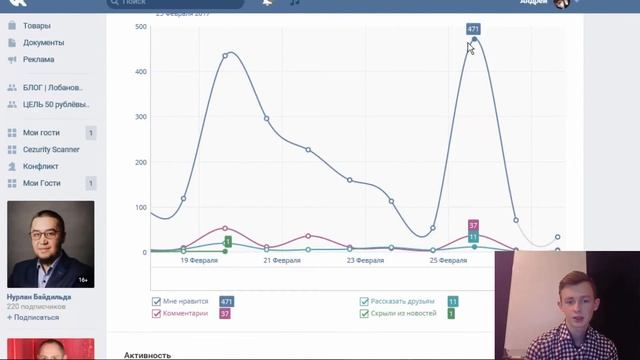Viewport: 640px width, 360px height.
Task: Open music player icon in header
Action: coord(295,2)
